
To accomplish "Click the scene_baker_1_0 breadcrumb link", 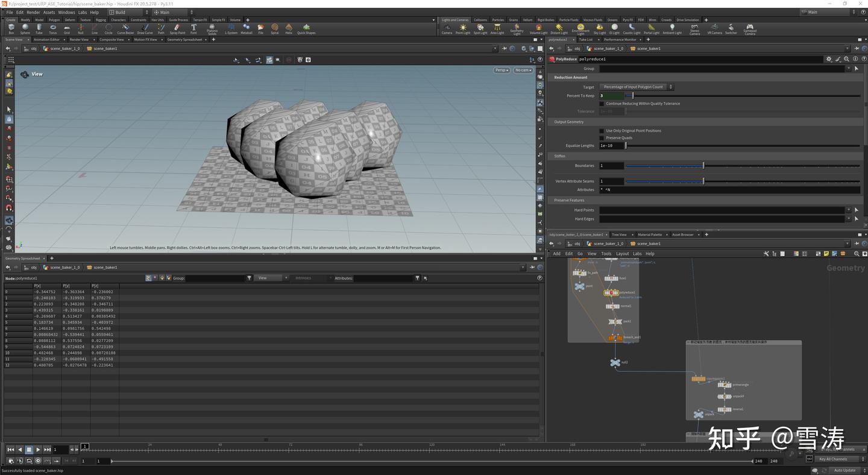I will click(x=608, y=48).
